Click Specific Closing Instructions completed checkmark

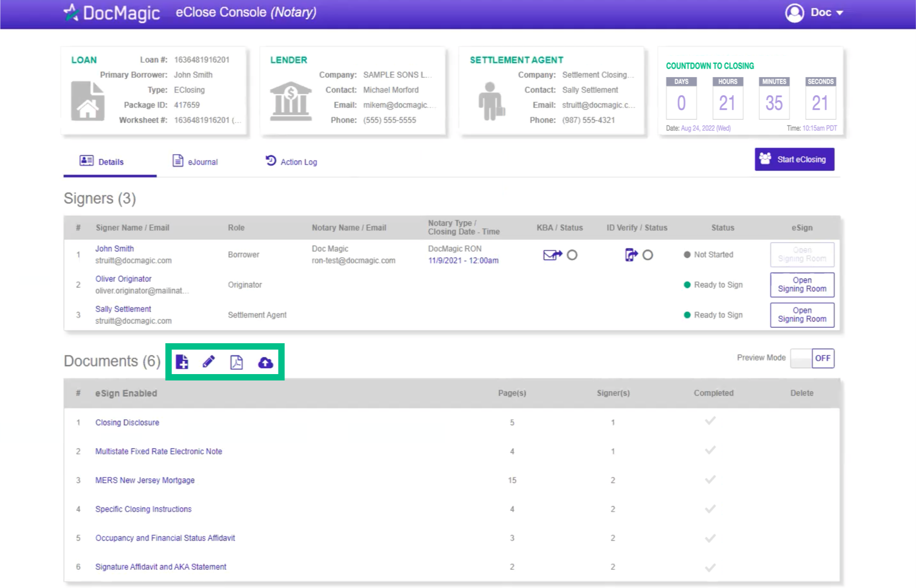point(710,509)
